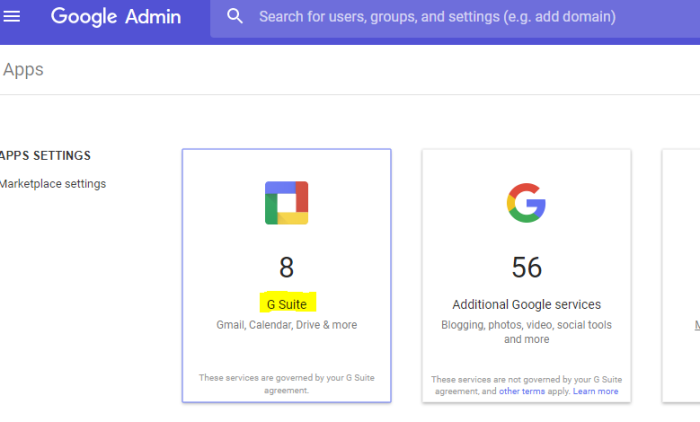Click the Google Admin logo

point(116,17)
